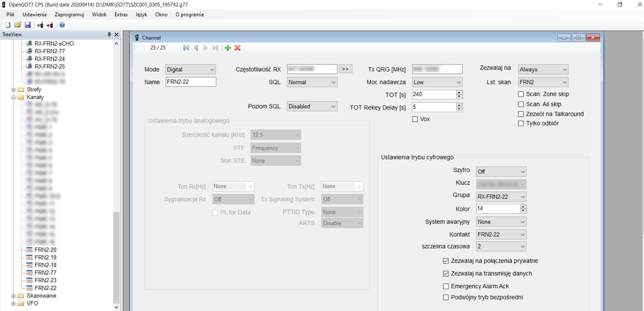Click Write to radio toolbar icon
644x311 pixels.
coord(50,25)
